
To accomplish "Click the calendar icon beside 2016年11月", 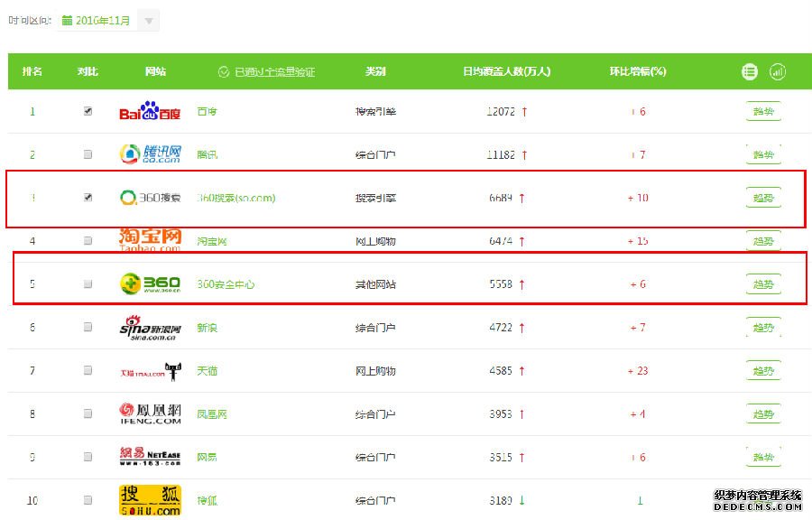I will point(67,21).
